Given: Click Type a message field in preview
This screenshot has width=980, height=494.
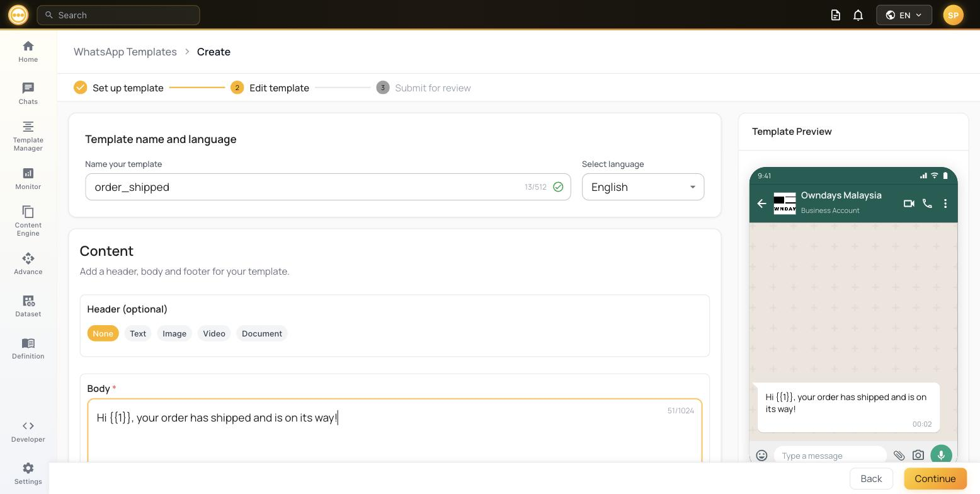Looking at the screenshot, I should 830,455.
